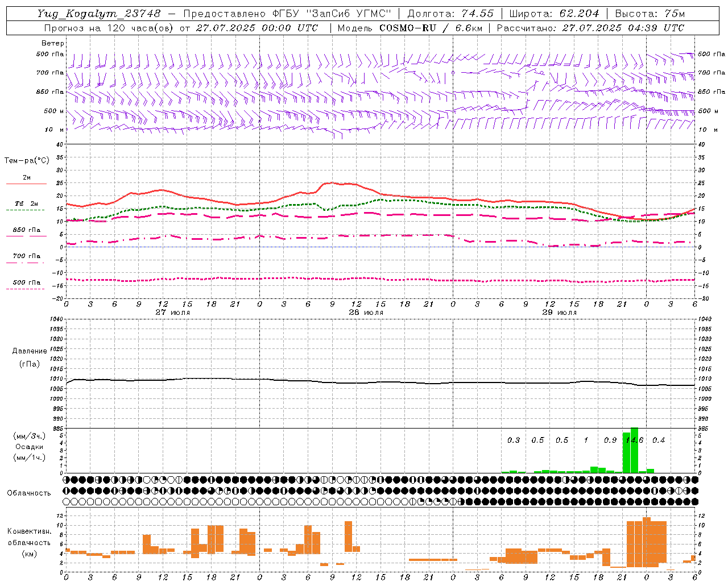
Task: Click the '0.4' precipitation total value
Action: pos(659,440)
